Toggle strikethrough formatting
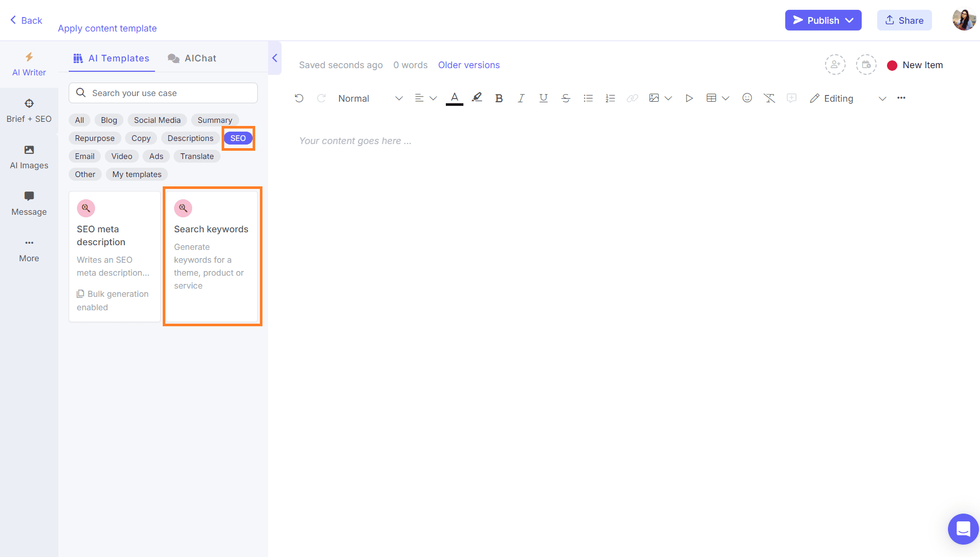This screenshot has width=980, height=557. (566, 98)
